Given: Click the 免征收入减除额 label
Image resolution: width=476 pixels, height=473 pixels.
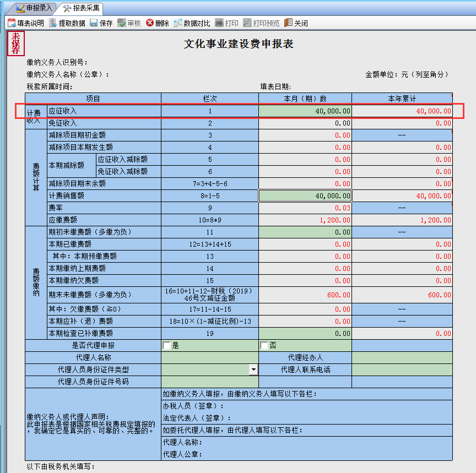Looking at the screenshot, I should click(123, 171).
